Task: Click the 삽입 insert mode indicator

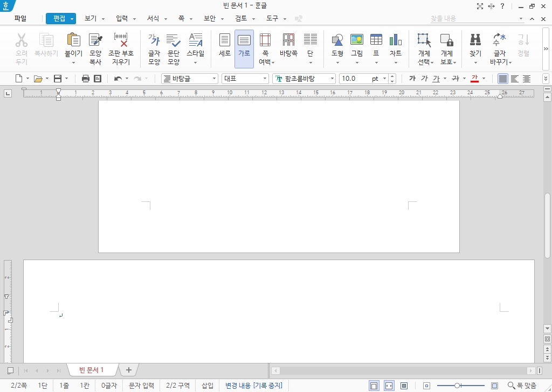Action: click(x=208, y=386)
